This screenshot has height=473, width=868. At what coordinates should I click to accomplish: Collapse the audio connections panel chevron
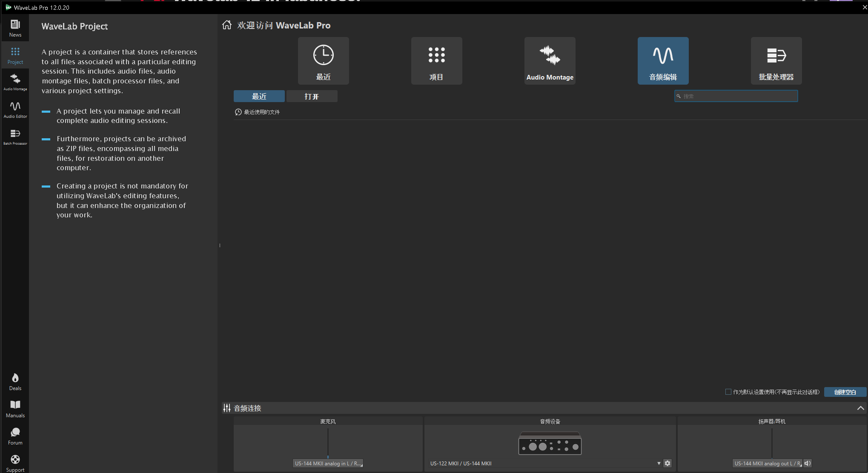click(x=860, y=408)
